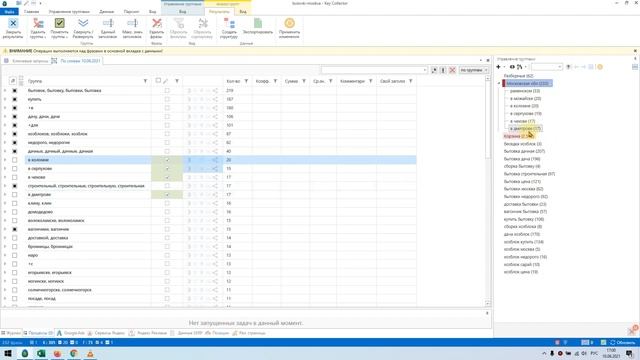The image size is (640, 360).
Task: Open the Журнал bottom tab
Action: tap(11, 333)
